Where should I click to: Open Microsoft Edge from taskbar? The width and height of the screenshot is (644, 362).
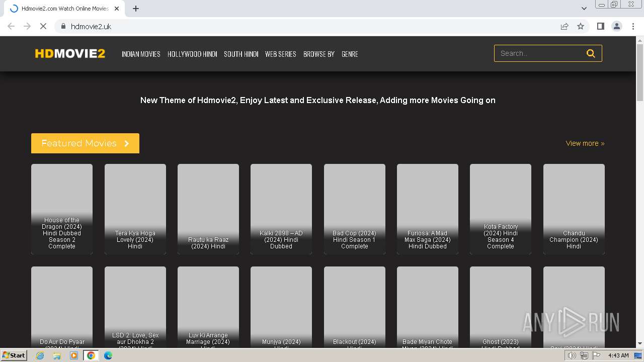pos(108,355)
